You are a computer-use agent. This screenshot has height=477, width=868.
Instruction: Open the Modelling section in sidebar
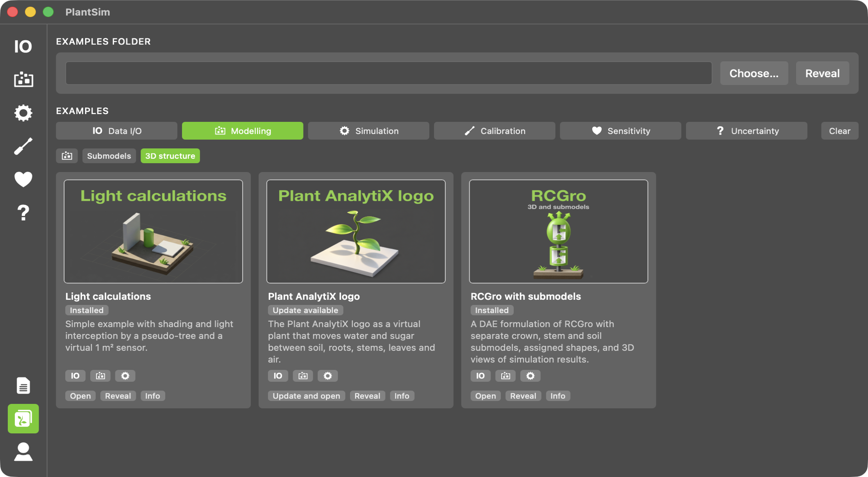tap(23, 80)
